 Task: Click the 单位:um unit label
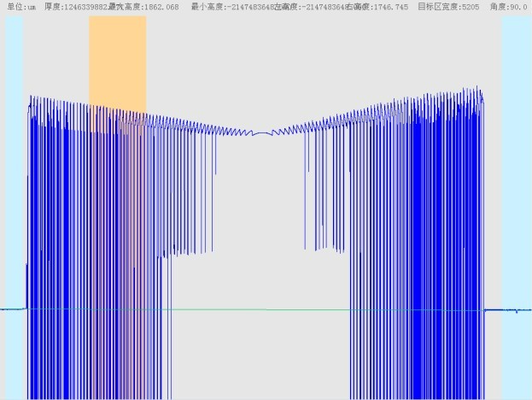21,7
